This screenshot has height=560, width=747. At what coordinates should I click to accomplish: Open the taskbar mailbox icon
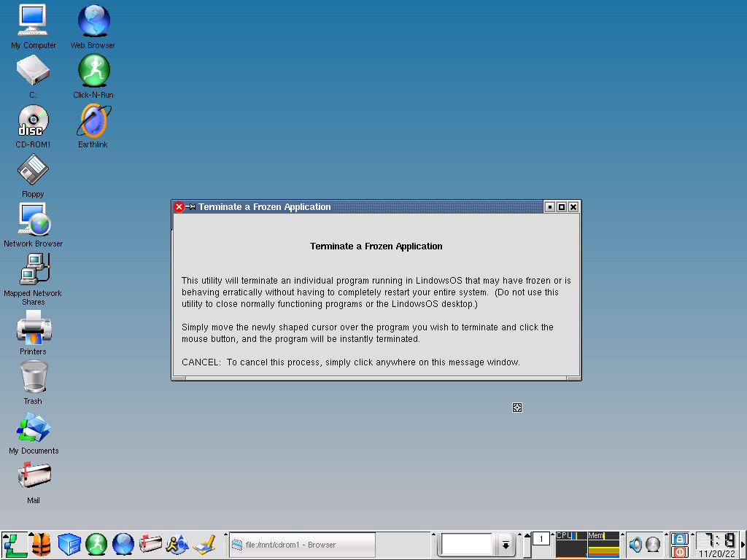pyautogui.click(x=150, y=545)
